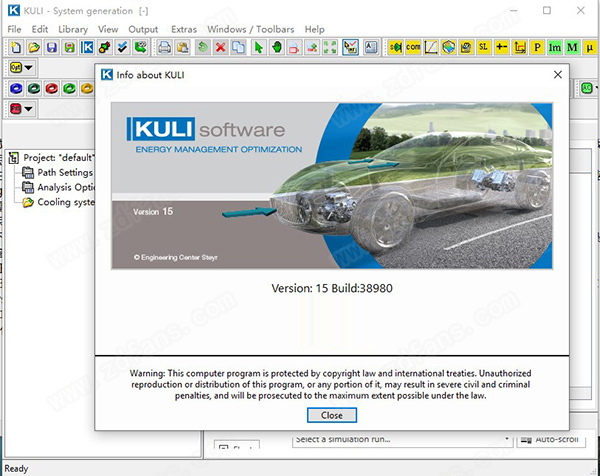The width and height of the screenshot is (600, 476).
Task: Select Analysis Options tree item
Action: (65, 187)
